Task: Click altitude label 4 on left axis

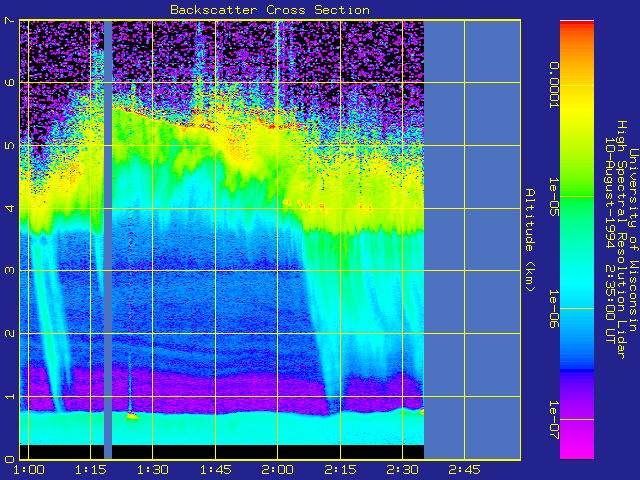Action: point(9,208)
